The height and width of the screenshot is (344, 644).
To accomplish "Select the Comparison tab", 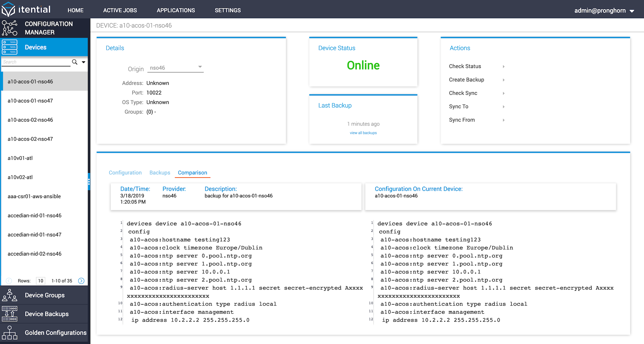I will [x=193, y=173].
